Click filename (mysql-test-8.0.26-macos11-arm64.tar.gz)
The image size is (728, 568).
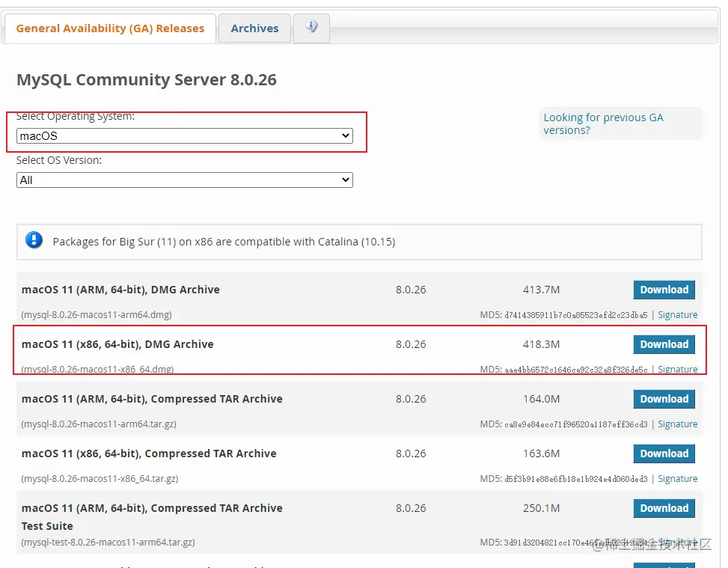tap(108, 542)
